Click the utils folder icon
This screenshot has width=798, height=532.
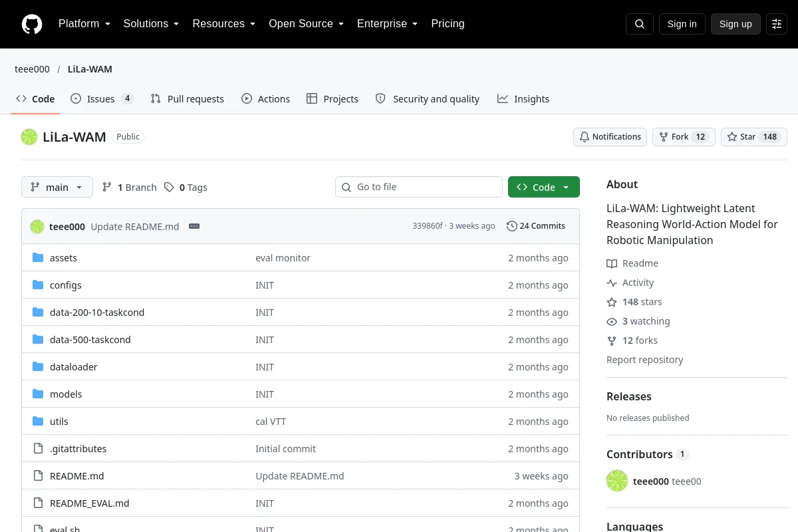pyautogui.click(x=38, y=422)
